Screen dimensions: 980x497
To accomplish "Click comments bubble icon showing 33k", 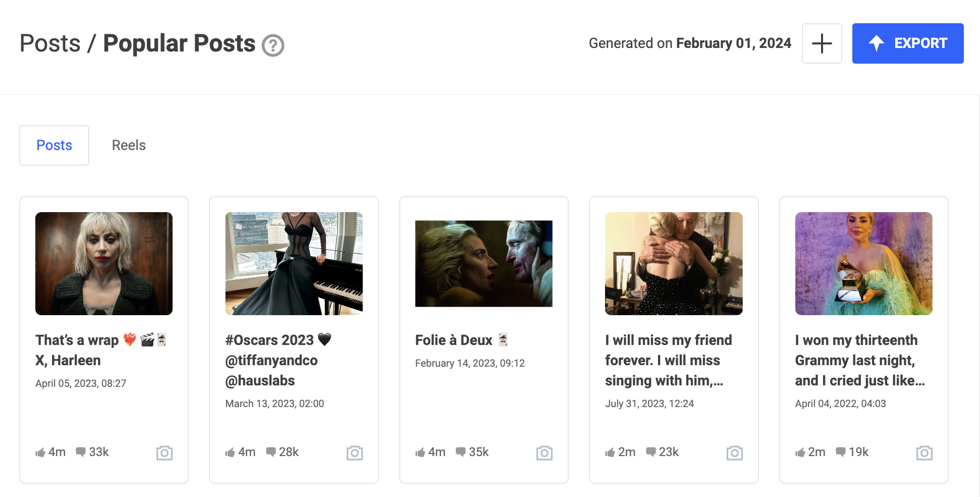I will (x=81, y=452).
